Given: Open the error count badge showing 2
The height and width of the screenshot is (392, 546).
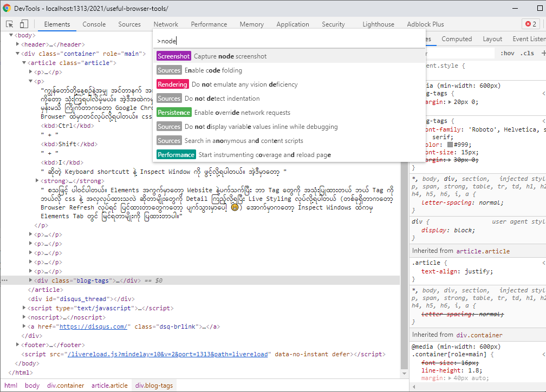Looking at the screenshot, I should (531, 24).
